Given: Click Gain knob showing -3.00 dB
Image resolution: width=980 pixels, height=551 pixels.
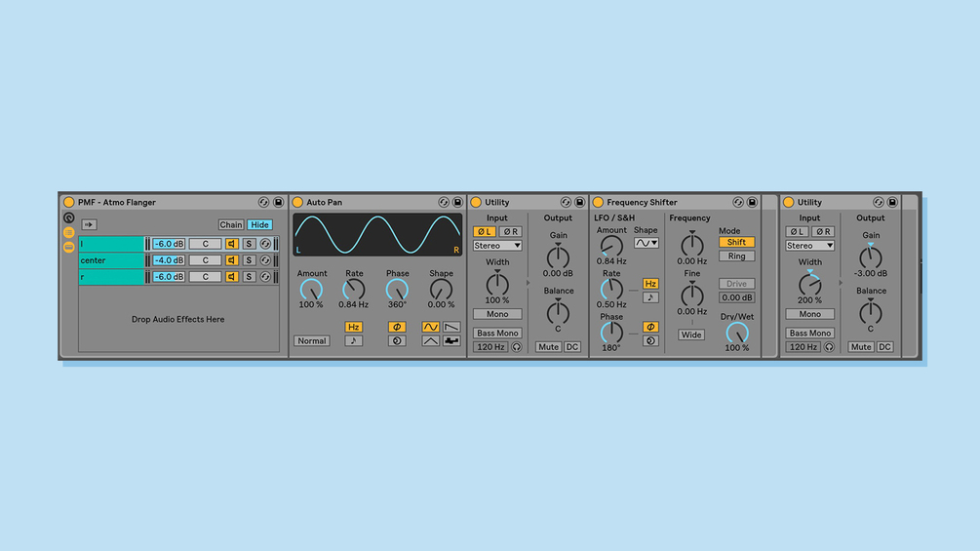Looking at the screenshot, I should [x=870, y=257].
